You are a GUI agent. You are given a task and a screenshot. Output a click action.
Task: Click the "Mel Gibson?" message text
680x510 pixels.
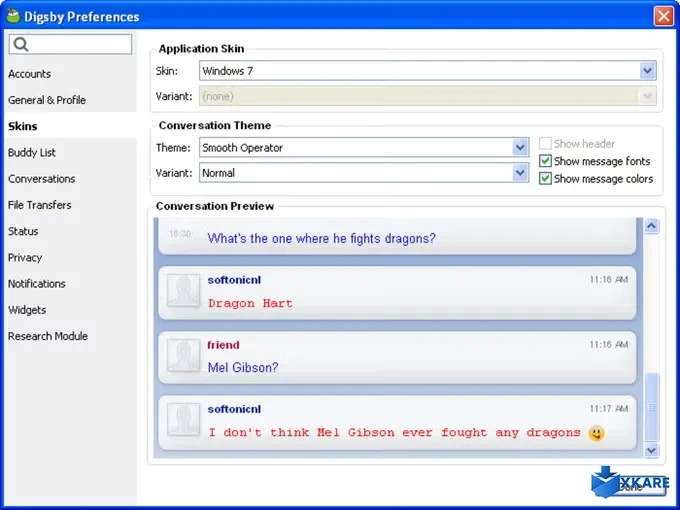(243, 367)
